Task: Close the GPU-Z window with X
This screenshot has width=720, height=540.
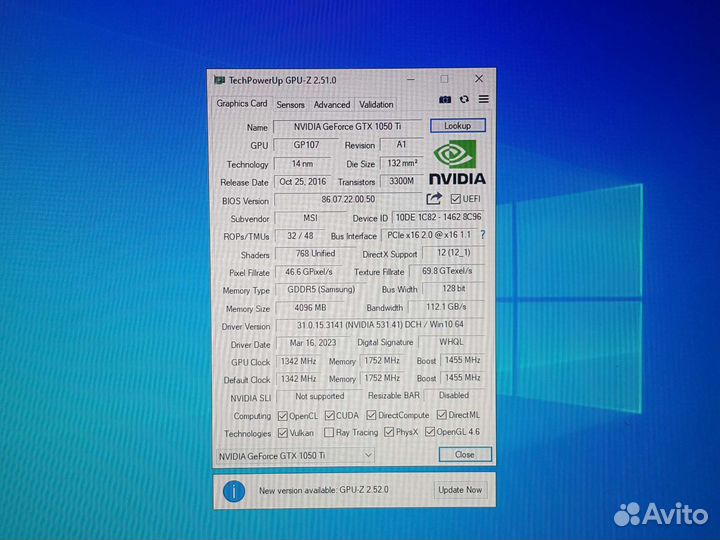Action: tap(479, 79)
